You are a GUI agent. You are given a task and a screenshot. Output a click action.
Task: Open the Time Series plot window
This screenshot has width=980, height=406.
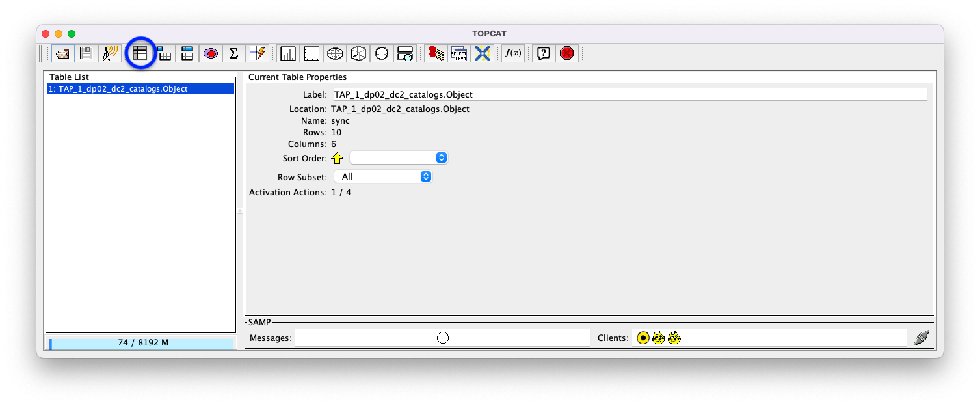(405, 53)
